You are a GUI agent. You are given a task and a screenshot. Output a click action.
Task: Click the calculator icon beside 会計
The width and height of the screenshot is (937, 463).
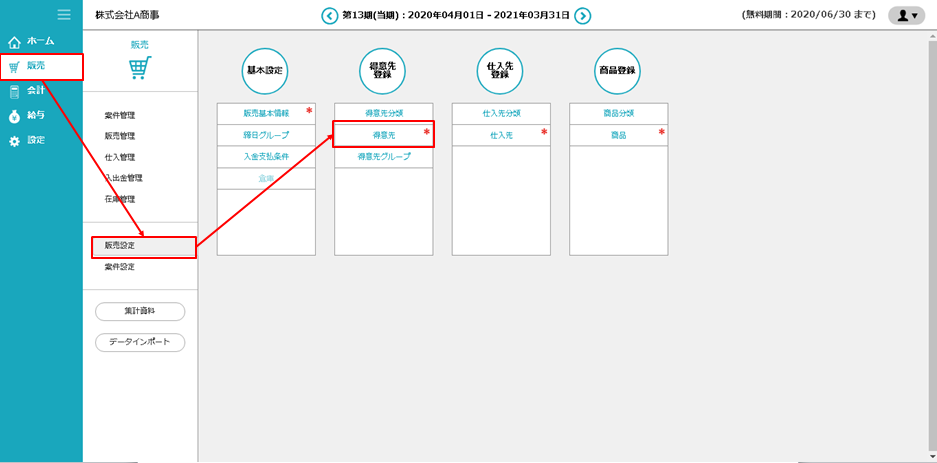click(x=14, y=91)
